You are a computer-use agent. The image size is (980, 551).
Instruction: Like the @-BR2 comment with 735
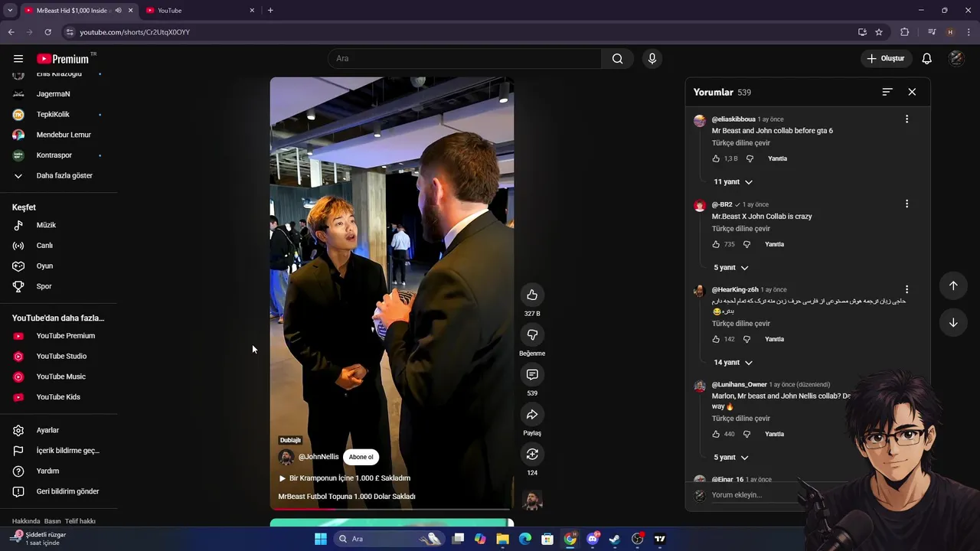click(x=716, y=244)
